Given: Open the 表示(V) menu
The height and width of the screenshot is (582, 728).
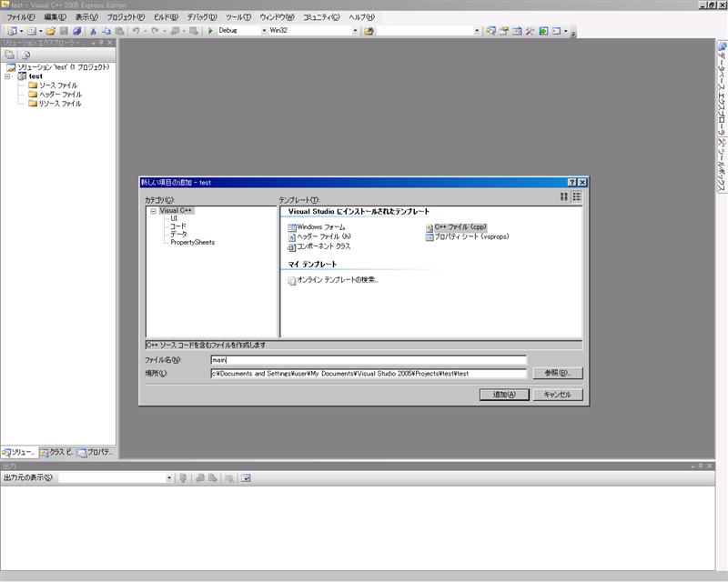Looking at the screenshot, I should click(86, 17).
